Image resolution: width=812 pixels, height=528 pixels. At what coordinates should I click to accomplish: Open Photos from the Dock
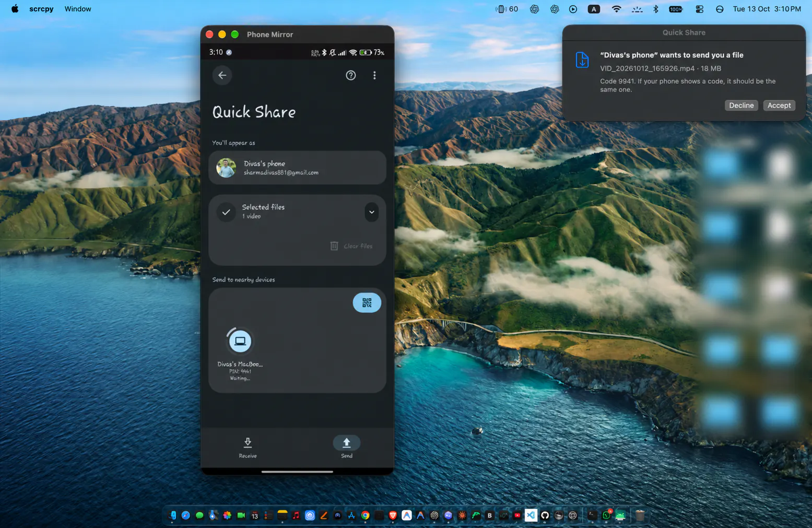(227, 515)
